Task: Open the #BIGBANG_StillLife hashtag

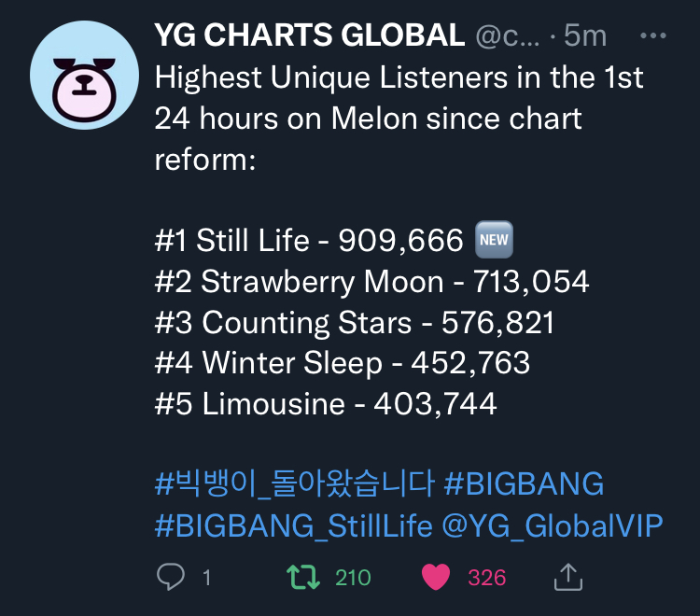Action: [x=293, y=525]
